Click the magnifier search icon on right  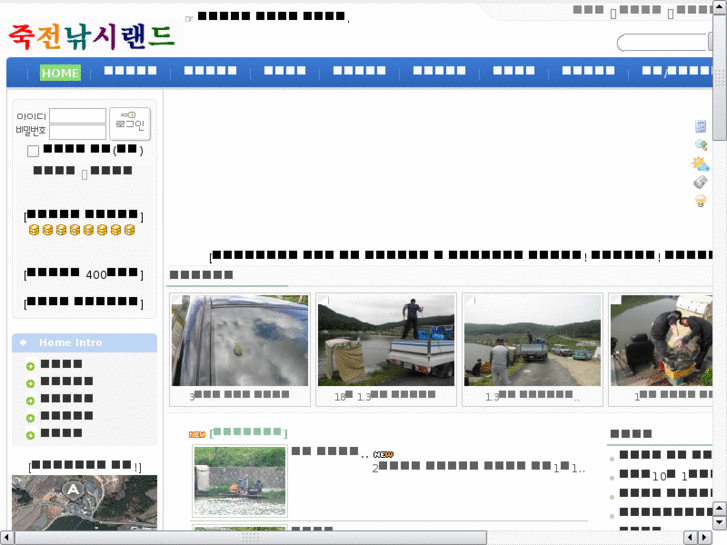pyautogui.click(x=701, y=145)
